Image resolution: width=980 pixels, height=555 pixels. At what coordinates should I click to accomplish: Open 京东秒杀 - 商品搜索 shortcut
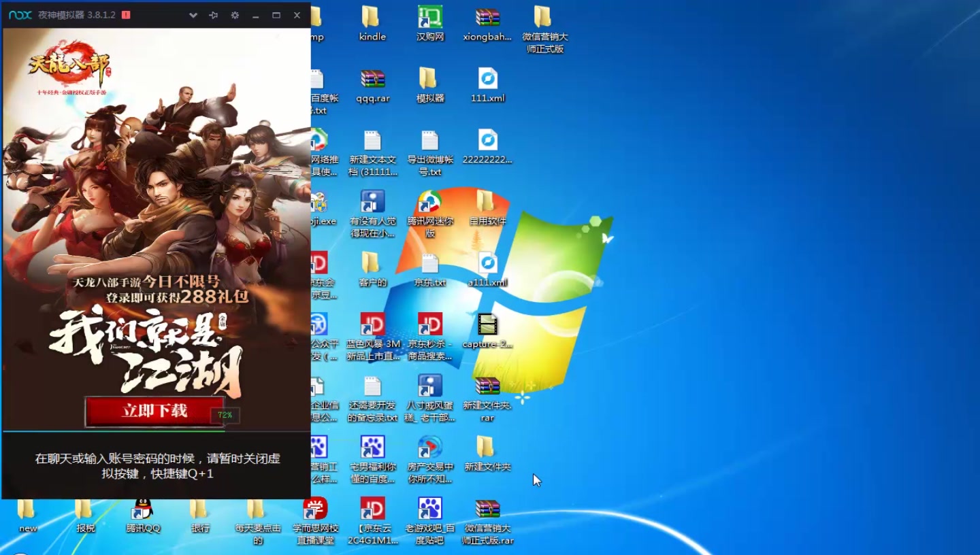tap(430, 337)
